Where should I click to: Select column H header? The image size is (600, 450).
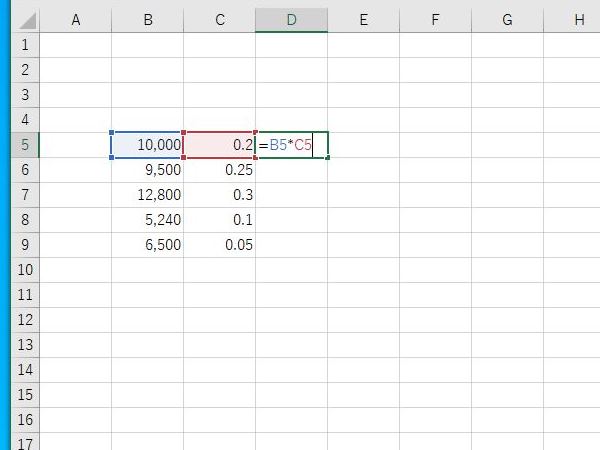pos(572,20)
